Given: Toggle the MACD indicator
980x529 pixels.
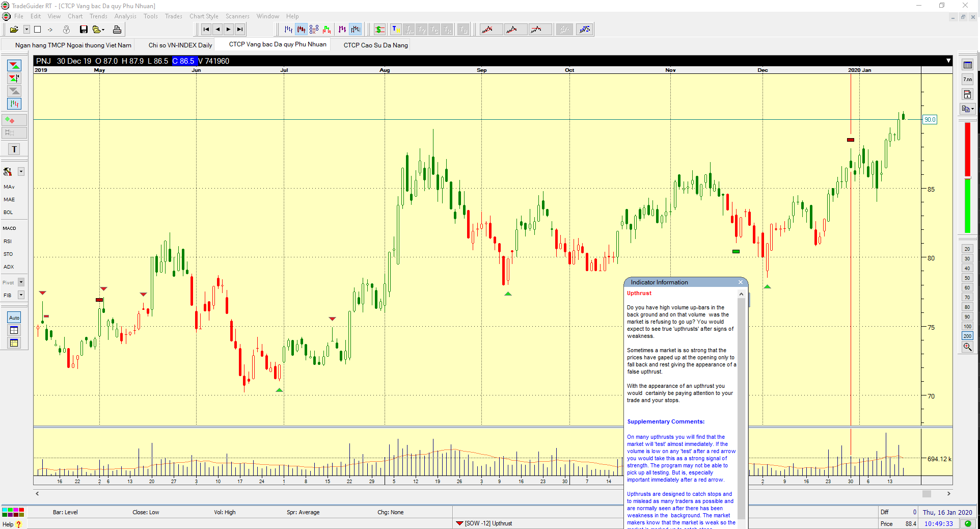Looking at the screenshot, I should coord(10,228).
